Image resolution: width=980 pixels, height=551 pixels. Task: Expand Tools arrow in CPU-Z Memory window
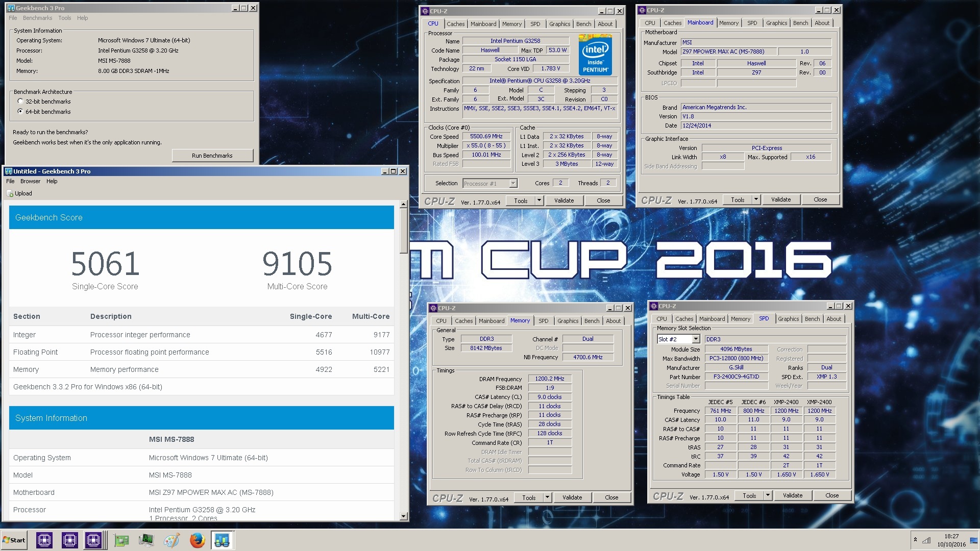click(x=547, y=497)
